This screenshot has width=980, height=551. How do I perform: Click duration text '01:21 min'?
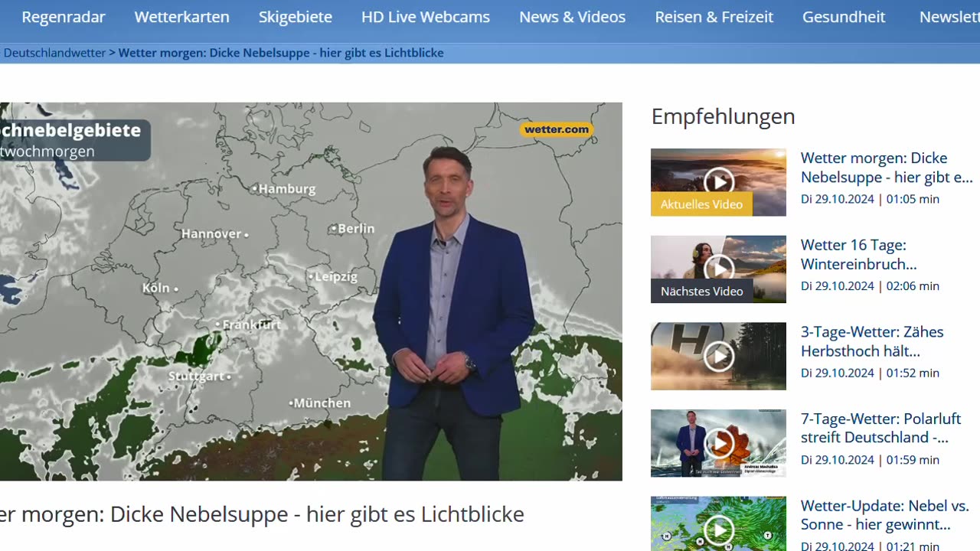(913, 546)
